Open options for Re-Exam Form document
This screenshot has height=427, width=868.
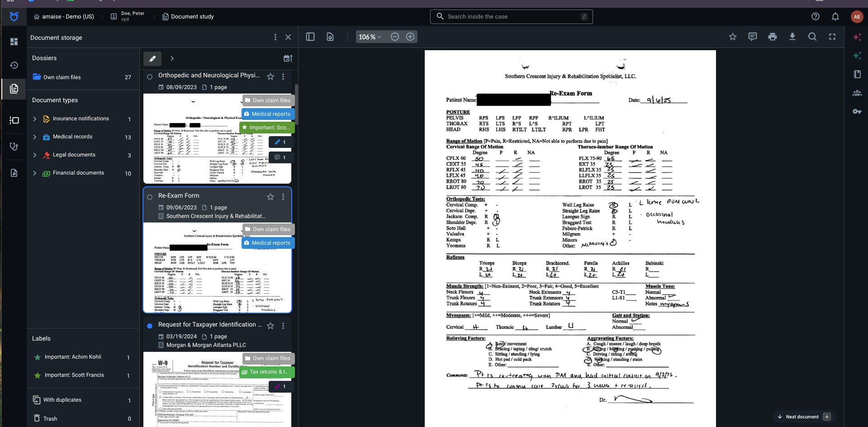[x=283, y=197]
